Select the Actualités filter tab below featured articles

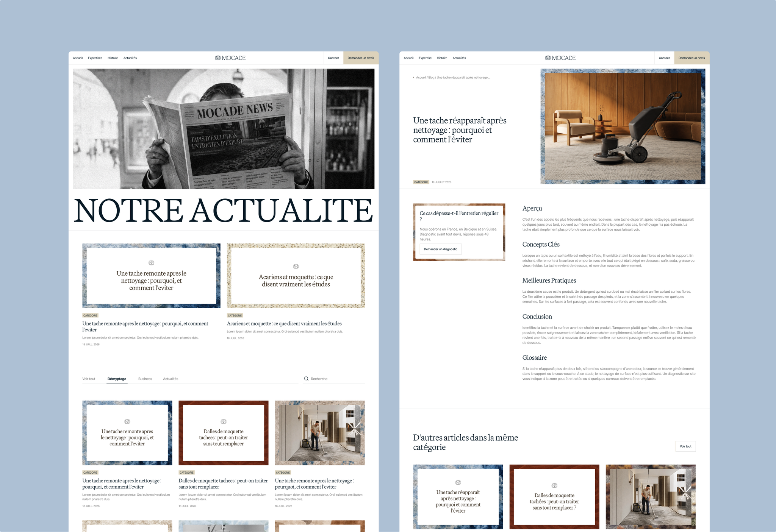tap(171, 379)
